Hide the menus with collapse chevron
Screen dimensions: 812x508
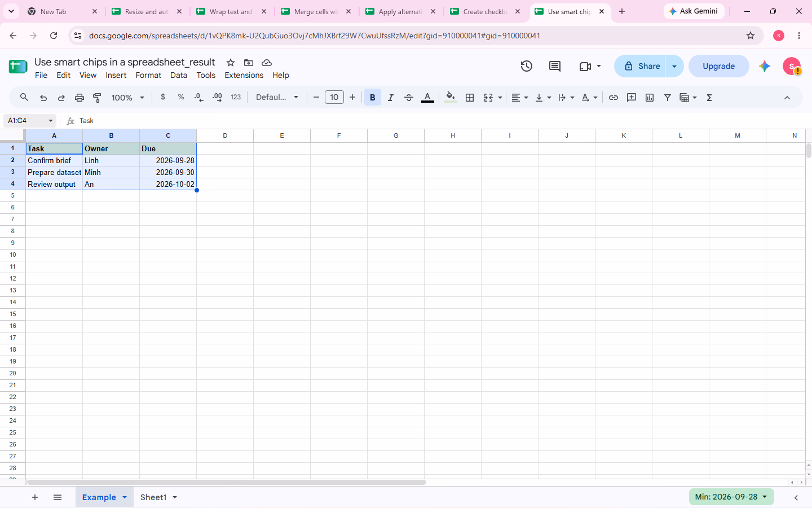click(787, 98)
